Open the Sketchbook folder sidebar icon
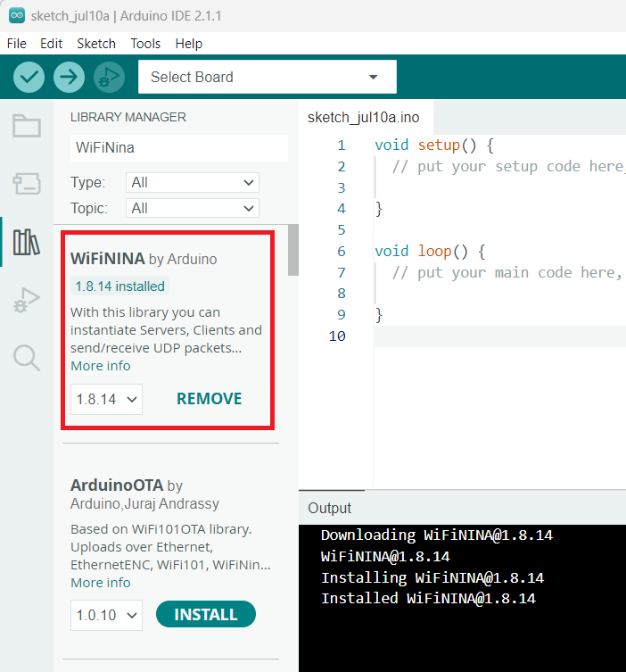 (x=27, y=126)
